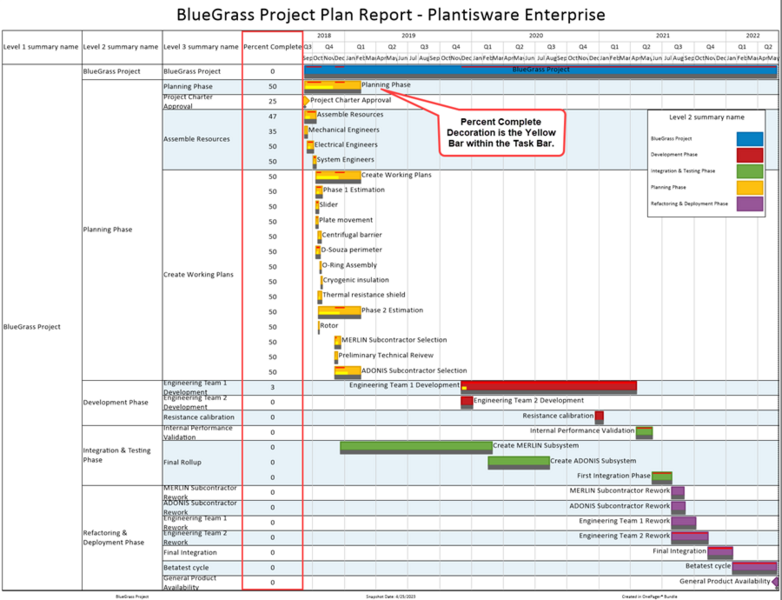
Task: Click the Level 2 summary name column header
Action: pos(122,47)
